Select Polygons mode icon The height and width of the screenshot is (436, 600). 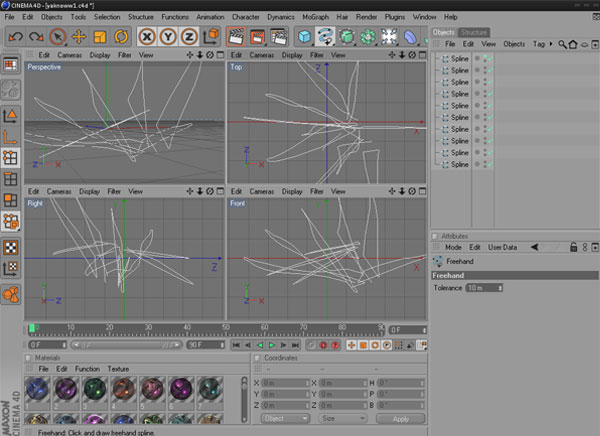pyautogui.click(x=11, y=200)
